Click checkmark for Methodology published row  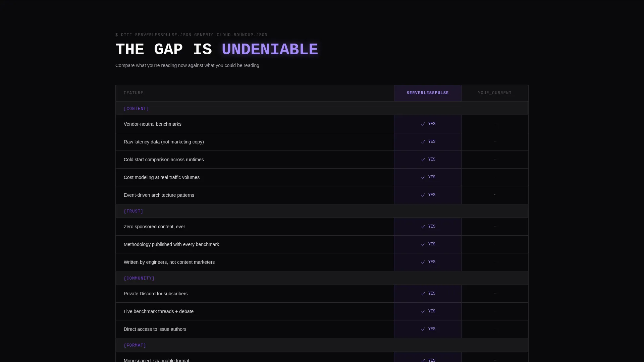[x=423, y=244]
